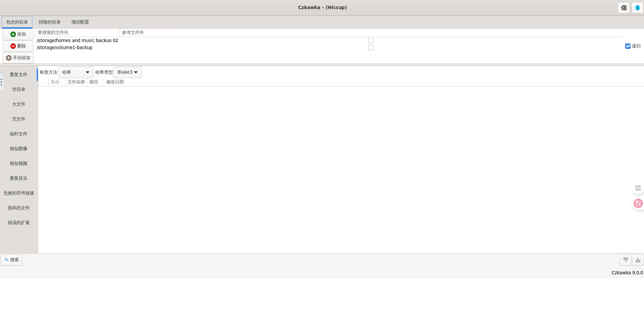Open the settings icon in title bar
644x310 pixels.
click(x=624, y=8)
